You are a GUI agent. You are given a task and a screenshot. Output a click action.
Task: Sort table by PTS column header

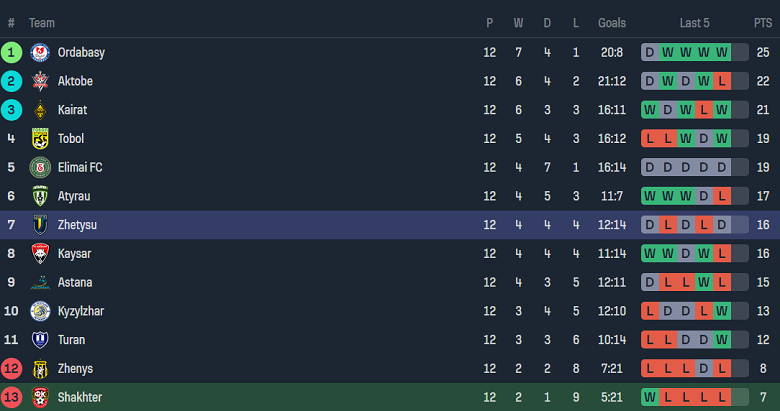tap(763, 23)
